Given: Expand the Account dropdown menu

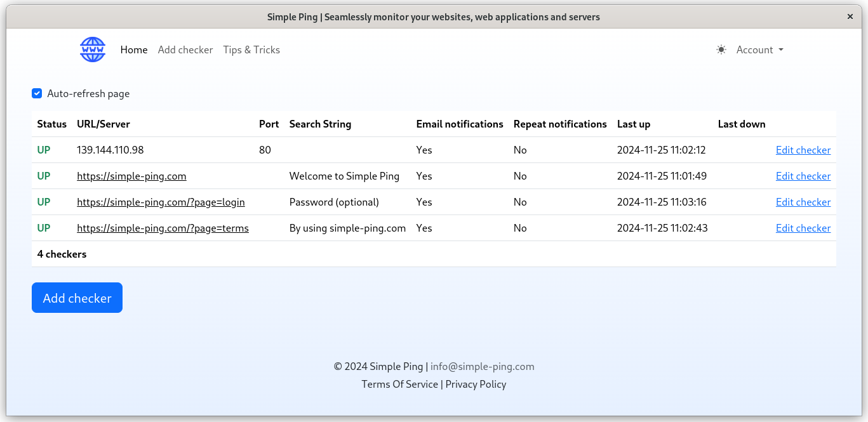Looking at the screenshot, I should point(759,49).
